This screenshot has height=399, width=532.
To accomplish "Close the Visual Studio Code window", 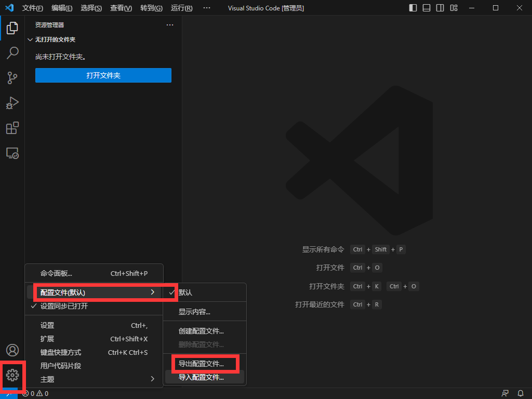I will click(520, 8).
